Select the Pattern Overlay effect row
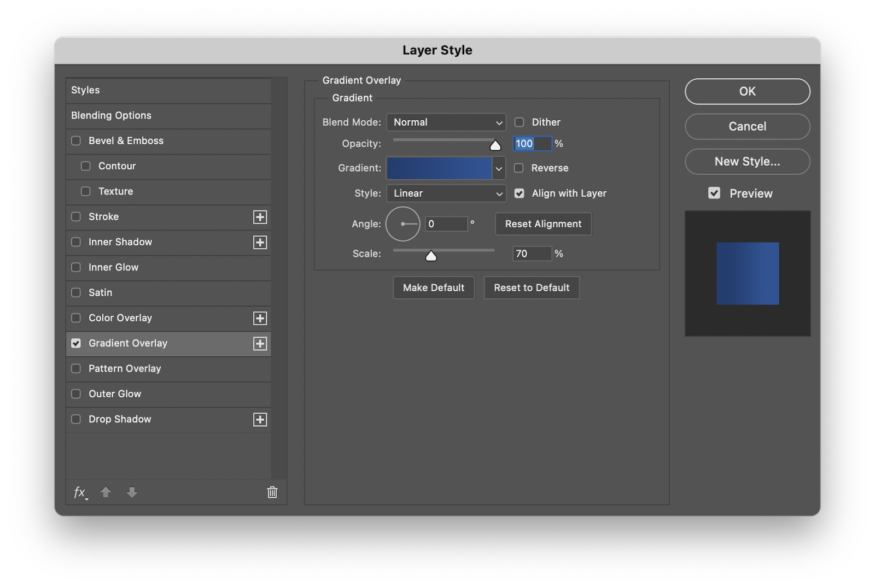The image size is (875, 588). coord(168,369)
